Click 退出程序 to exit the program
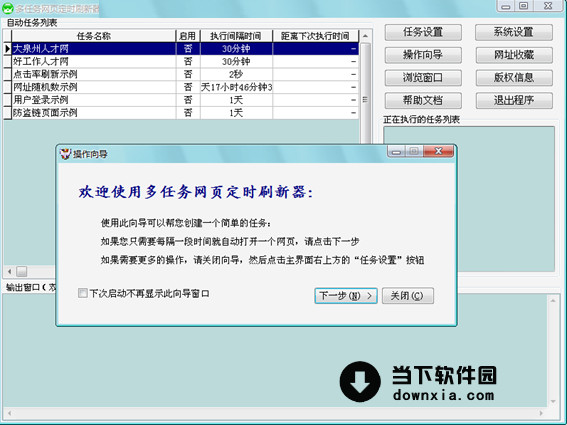The width and height of the screenshot is (567, 425). pyautogui.click(x=514, y=101)
